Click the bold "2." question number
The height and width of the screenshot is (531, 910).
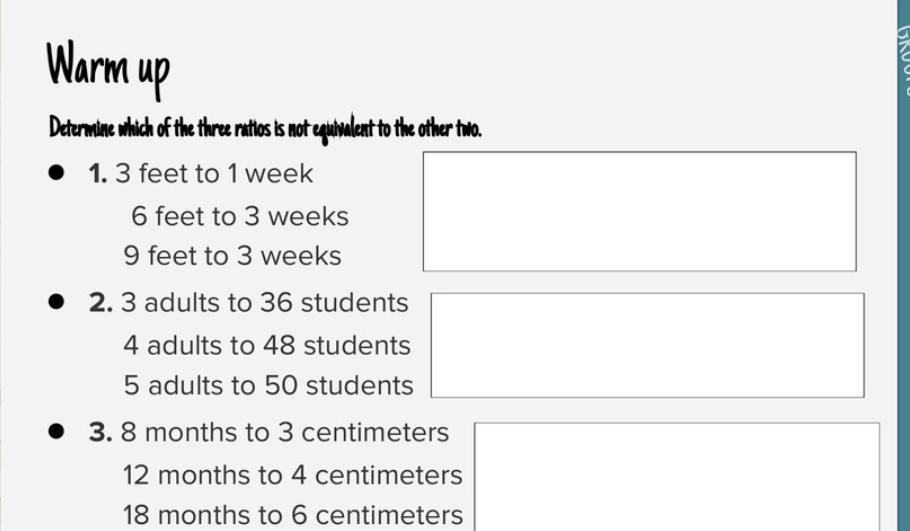tap(101, 303)
